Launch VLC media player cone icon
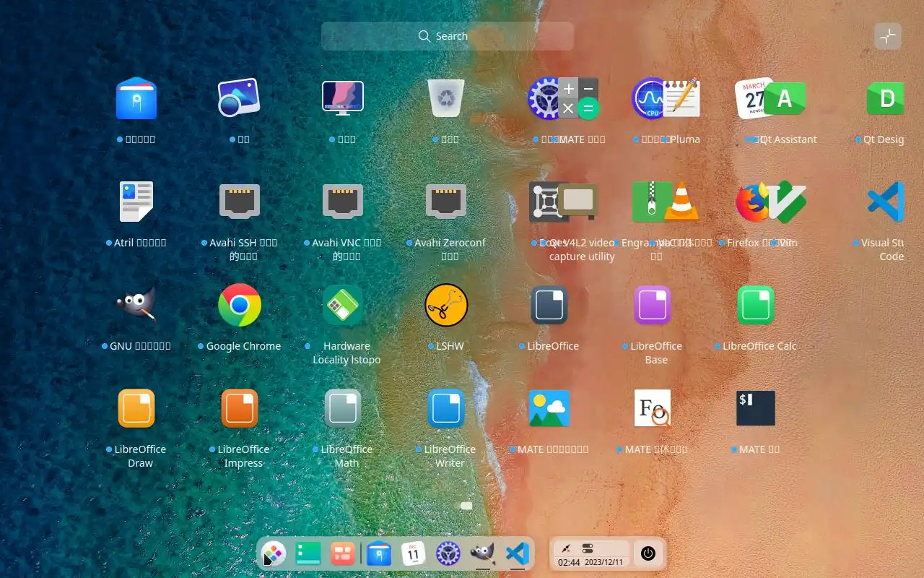This screenshot has height=578, width=924. [681, 202]
